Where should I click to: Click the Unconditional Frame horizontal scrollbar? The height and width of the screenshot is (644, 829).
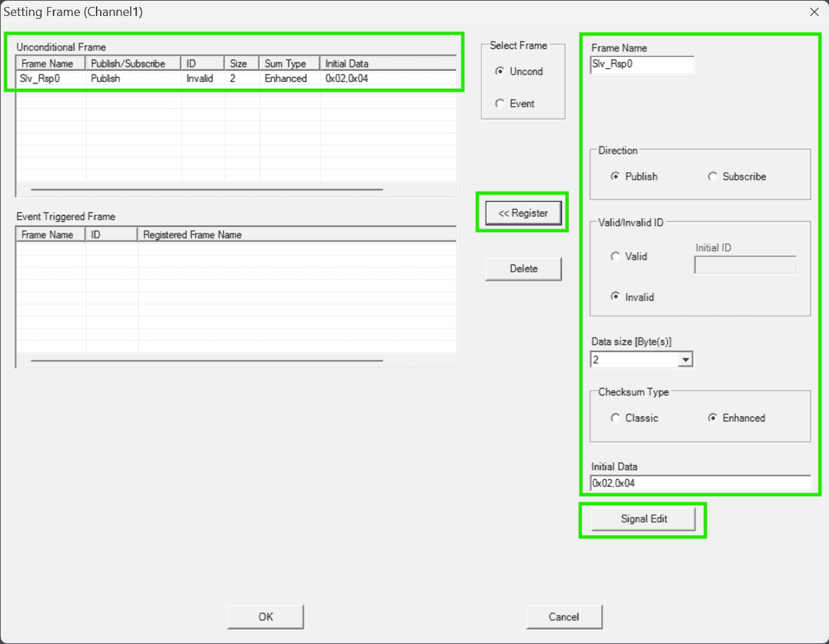207,189
